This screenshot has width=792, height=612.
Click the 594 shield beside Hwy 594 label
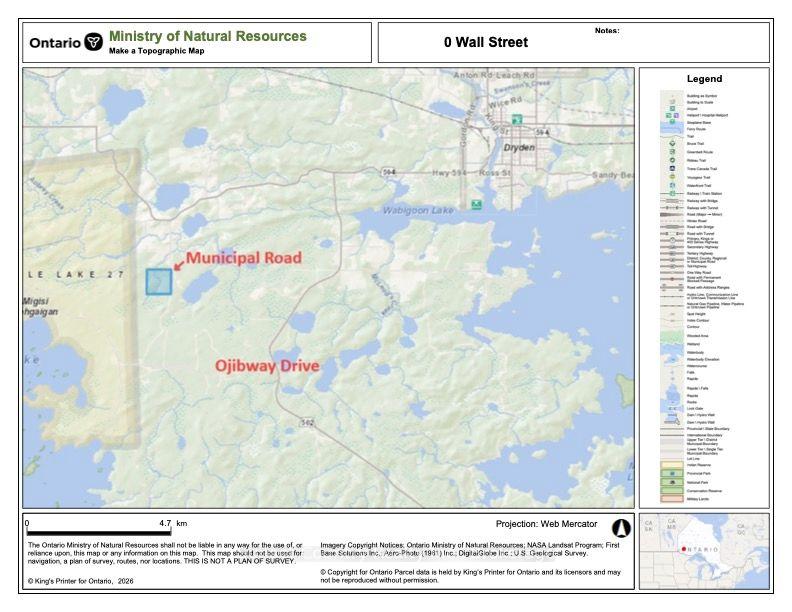pos(388,172)
